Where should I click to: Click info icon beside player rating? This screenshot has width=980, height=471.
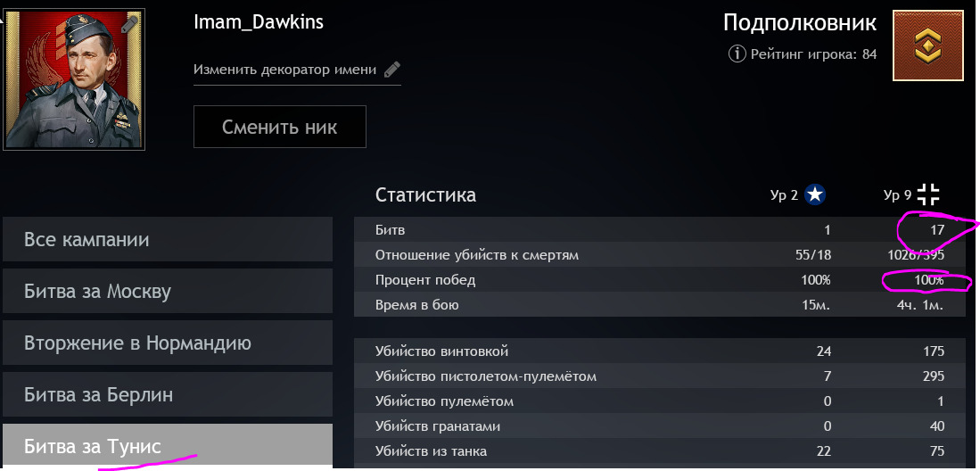737,54
